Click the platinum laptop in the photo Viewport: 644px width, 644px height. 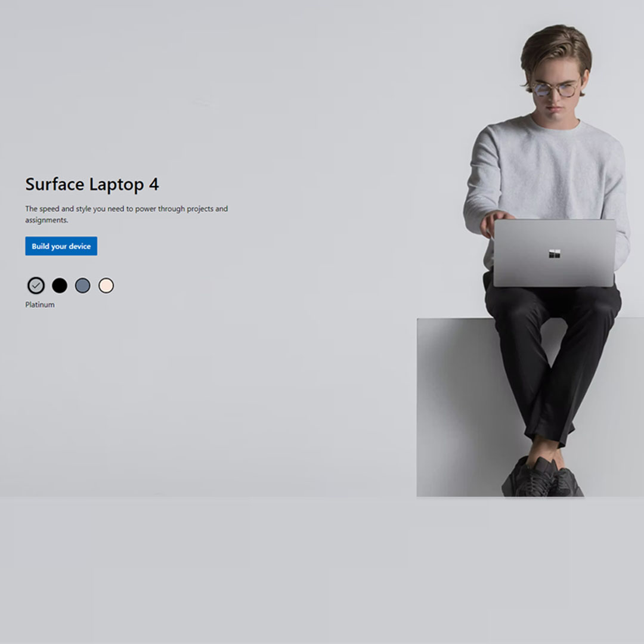coord(554,253)
